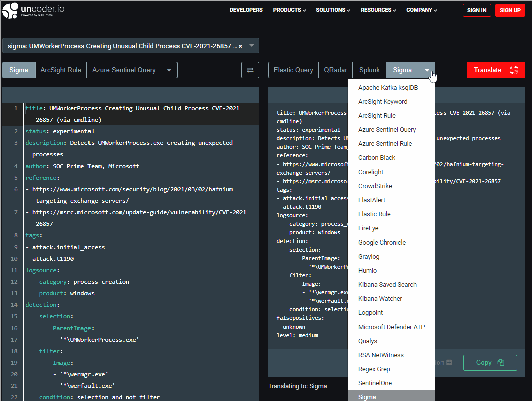
Task: Select Azure Sentinel Query source tab
Action: pos(124,70)
